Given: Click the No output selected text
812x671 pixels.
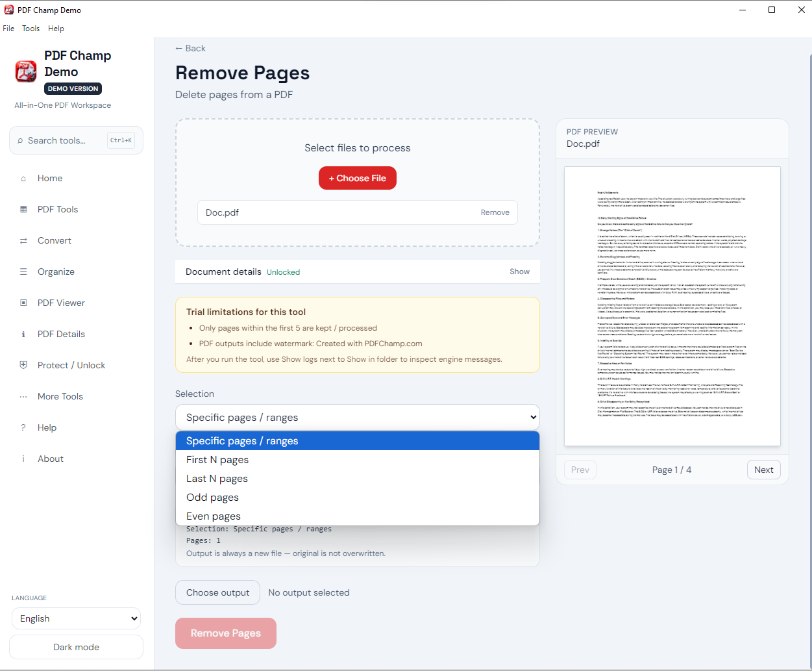Looking at the screenshot, I should (x=309, y=593).
